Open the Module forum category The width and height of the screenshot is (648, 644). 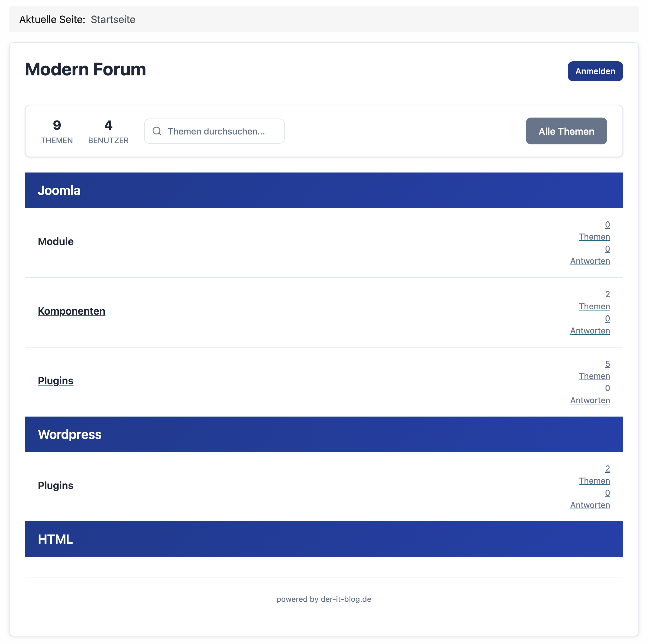coord(55,241)
